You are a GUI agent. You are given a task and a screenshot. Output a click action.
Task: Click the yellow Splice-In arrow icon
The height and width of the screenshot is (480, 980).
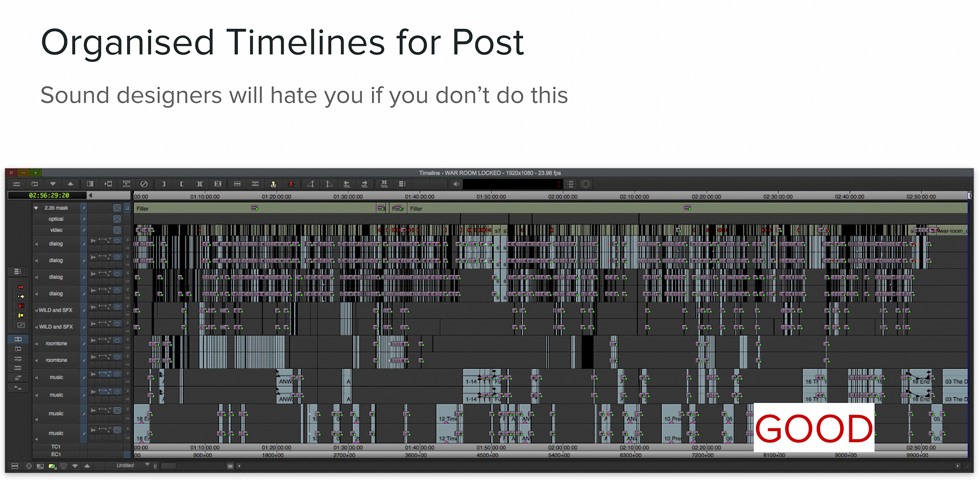(x=273, y=184)
